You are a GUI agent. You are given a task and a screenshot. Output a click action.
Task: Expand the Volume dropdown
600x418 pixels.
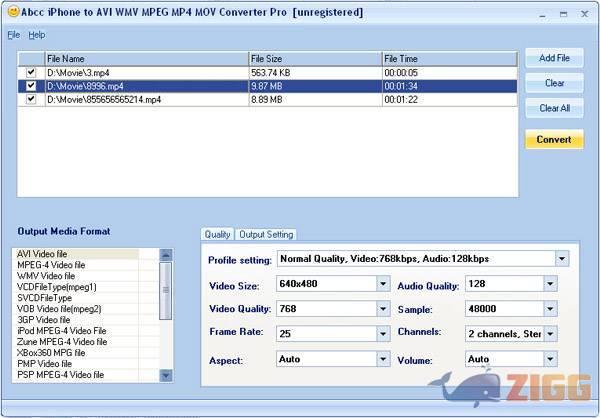pyautogui.click(x=549, y=358)
